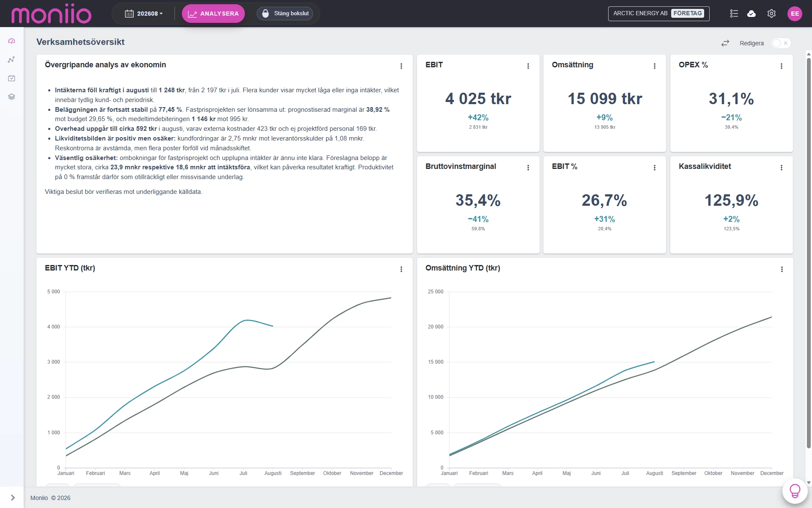
Task: Select the ANALYSERA tab button
Action: [x=213, y=14]
